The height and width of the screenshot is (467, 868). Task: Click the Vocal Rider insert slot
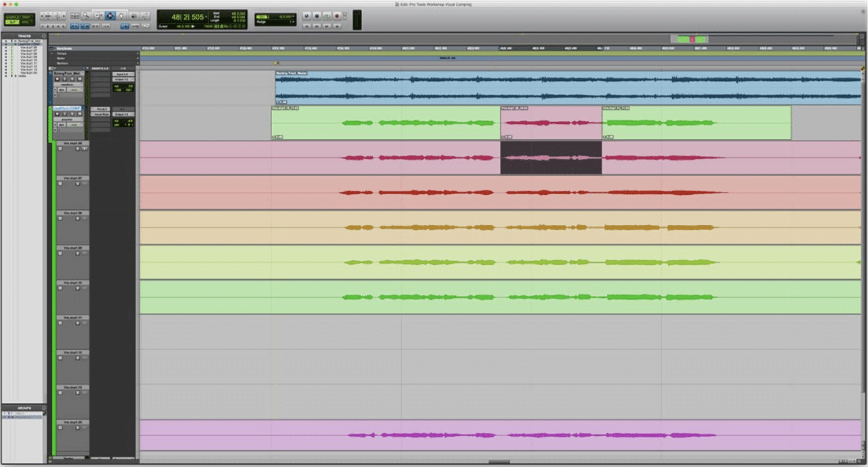[100, 114]
